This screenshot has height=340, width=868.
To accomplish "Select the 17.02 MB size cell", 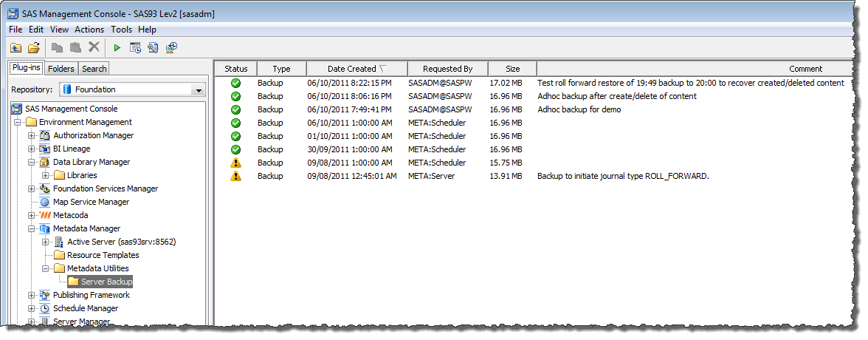I will coord(506,83).
